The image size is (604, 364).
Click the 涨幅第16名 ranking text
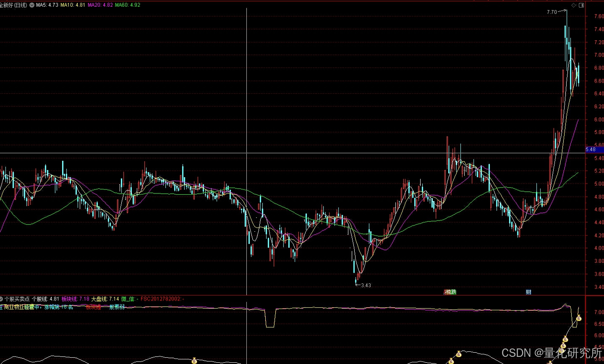[59, 307]
